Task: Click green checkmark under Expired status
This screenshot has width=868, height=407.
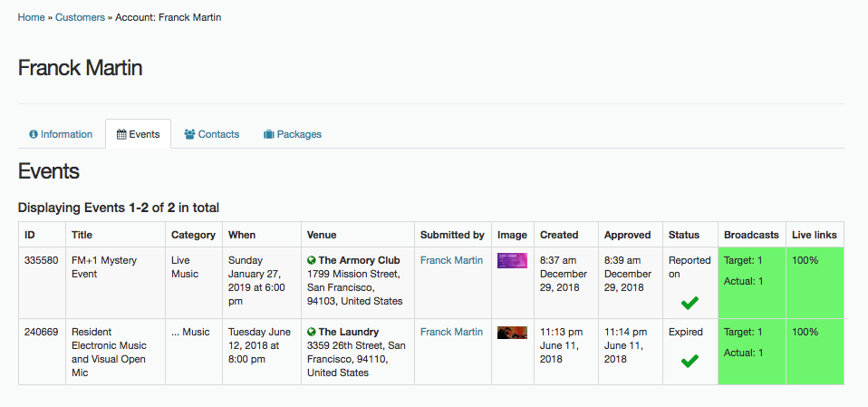Action: [x=690, y=361]
